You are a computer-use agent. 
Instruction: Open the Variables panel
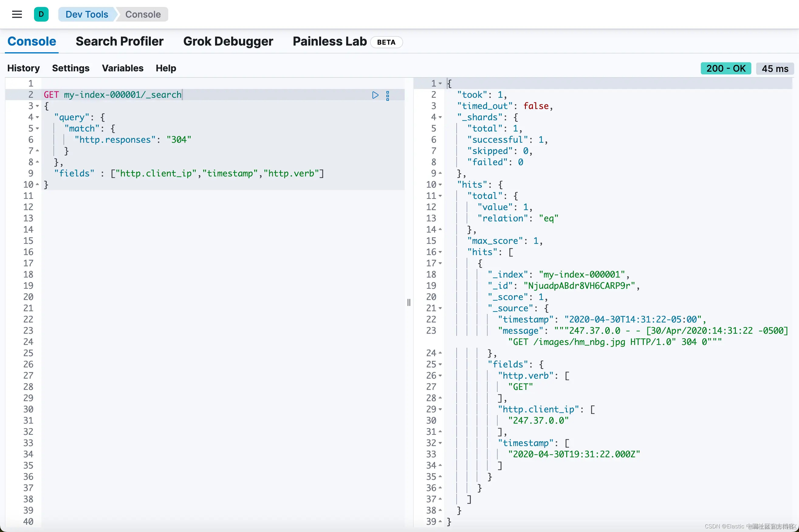(122, 68)
